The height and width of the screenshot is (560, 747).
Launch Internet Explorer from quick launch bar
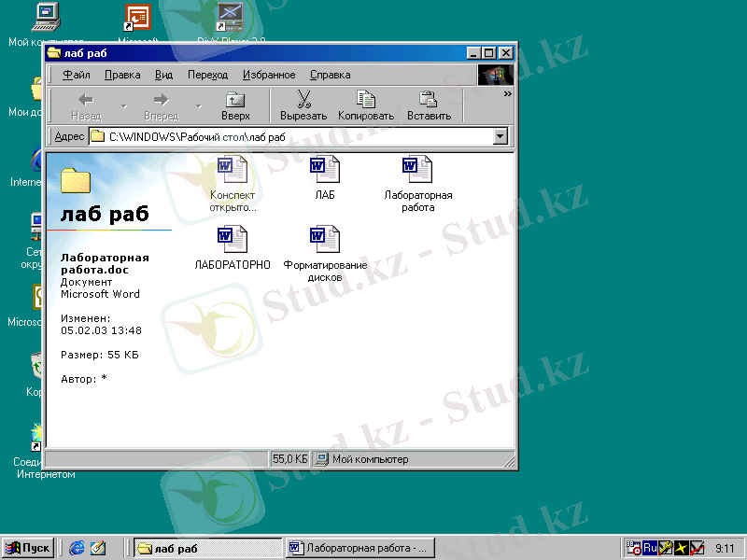(77, 548)
